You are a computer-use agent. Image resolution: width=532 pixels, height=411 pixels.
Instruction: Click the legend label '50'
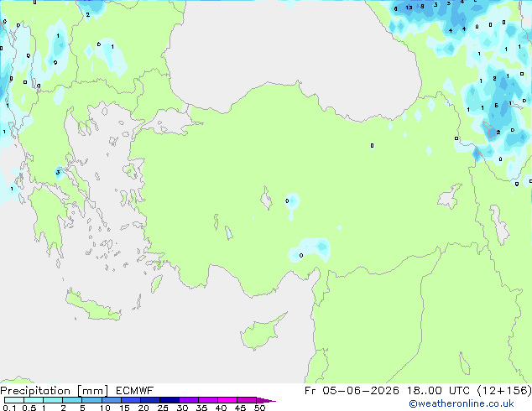[259, 408]
